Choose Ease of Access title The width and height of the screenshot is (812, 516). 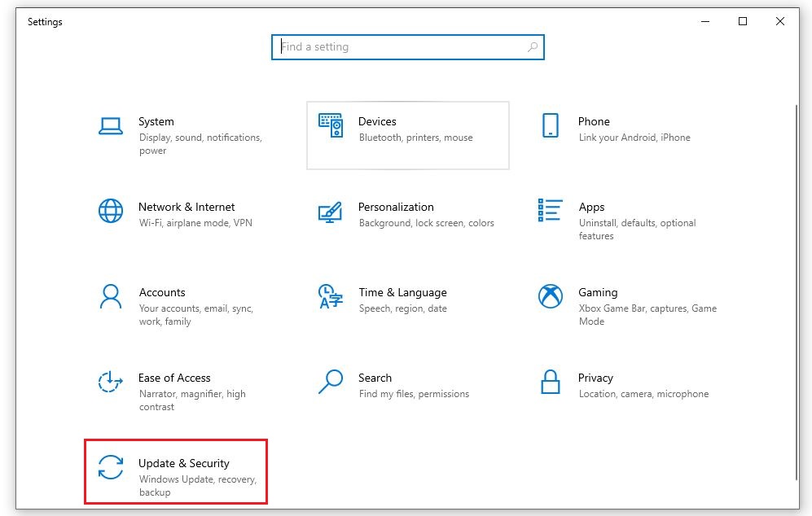point(174,378)
